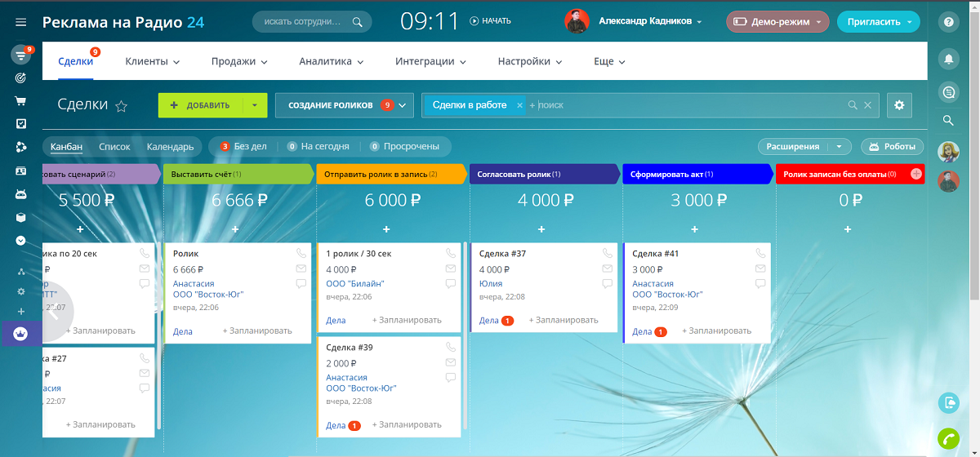Click phone icon on Ролик deal card

pos(301,254)
